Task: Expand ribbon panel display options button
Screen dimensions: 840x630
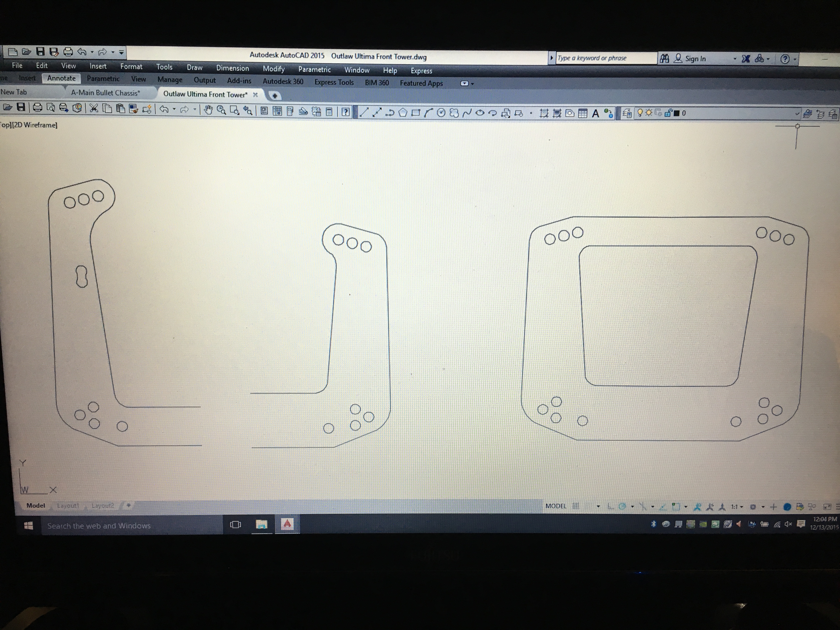Action: (464, 83)
